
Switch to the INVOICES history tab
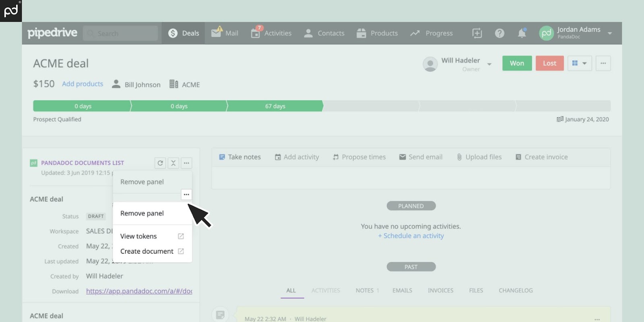coord(440,291)
